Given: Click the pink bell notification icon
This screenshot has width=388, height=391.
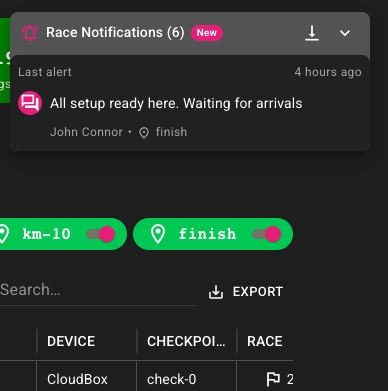Looking at the screenshot, I should [x=30, y=33].
